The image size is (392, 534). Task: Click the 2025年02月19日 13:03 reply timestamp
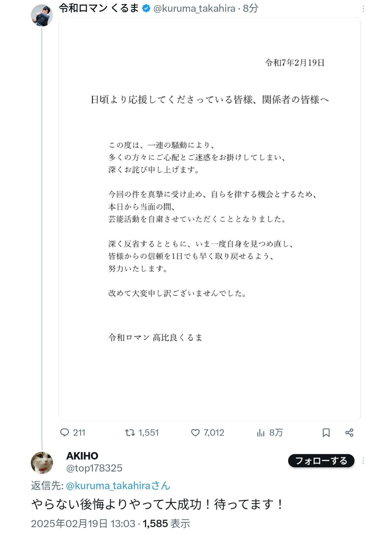pos(83,524)
